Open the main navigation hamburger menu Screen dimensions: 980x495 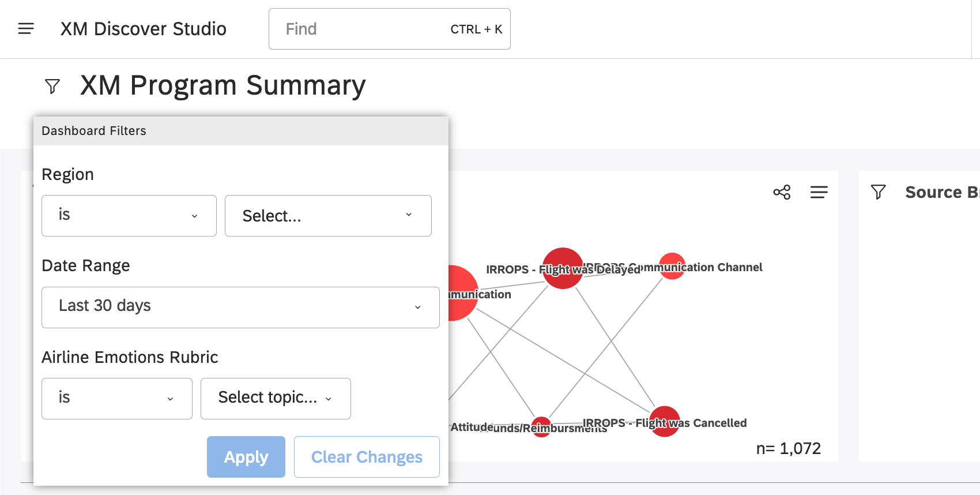[26, 28]
